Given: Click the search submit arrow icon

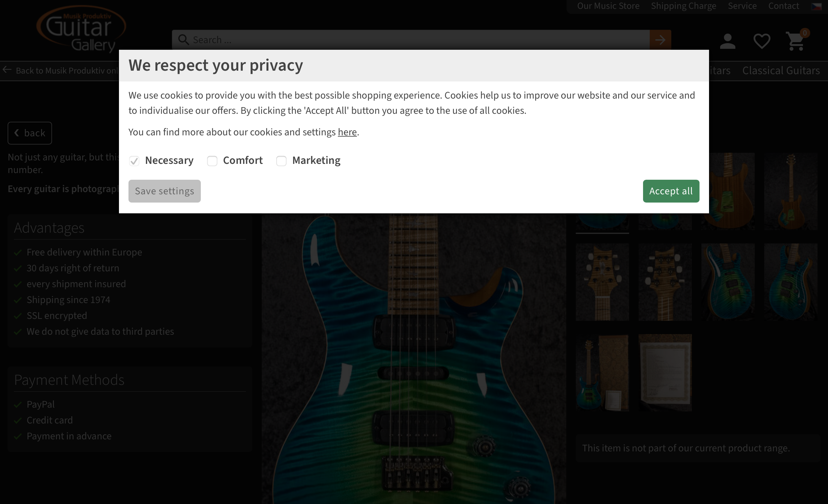Looking at the screenshot, I should (x=660, y=40).
